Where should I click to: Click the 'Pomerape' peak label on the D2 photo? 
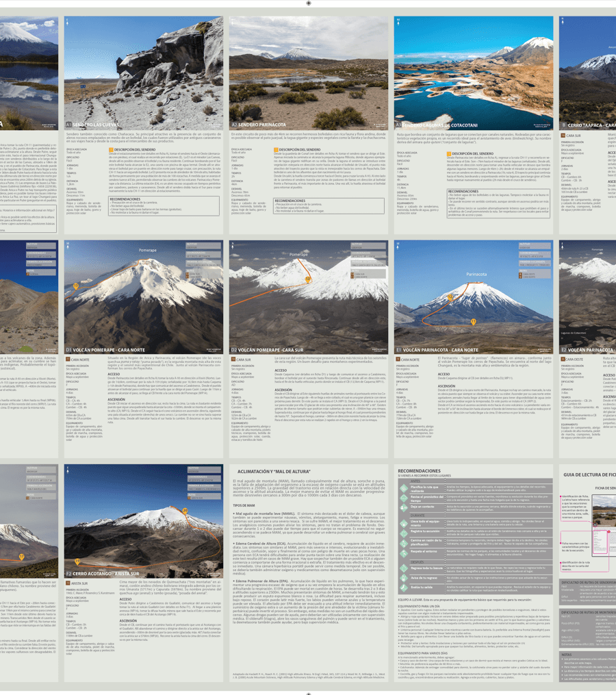[298, 255]
